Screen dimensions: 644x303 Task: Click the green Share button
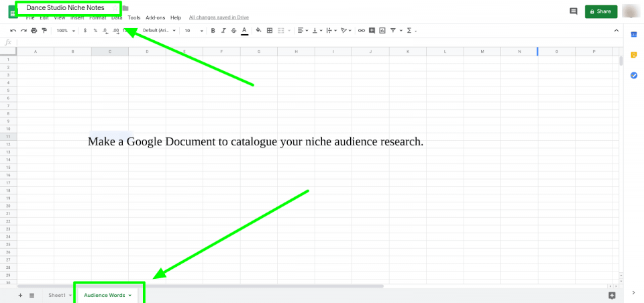600,11
